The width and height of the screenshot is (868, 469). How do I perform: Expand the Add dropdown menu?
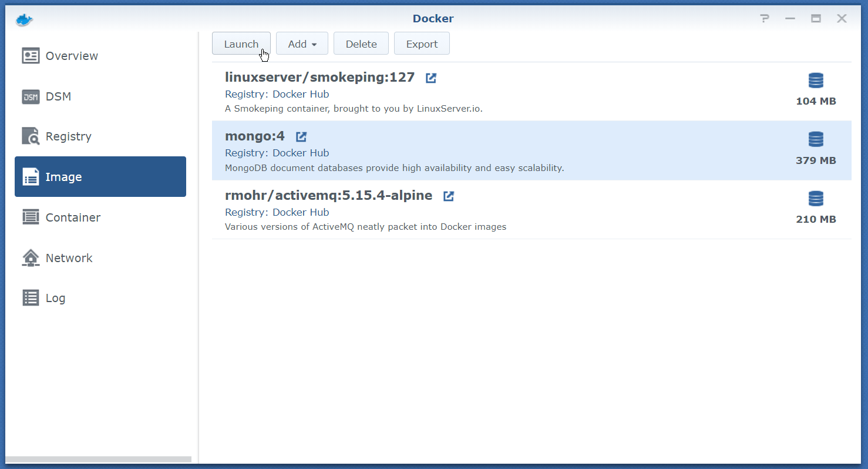tap(302, 44)
